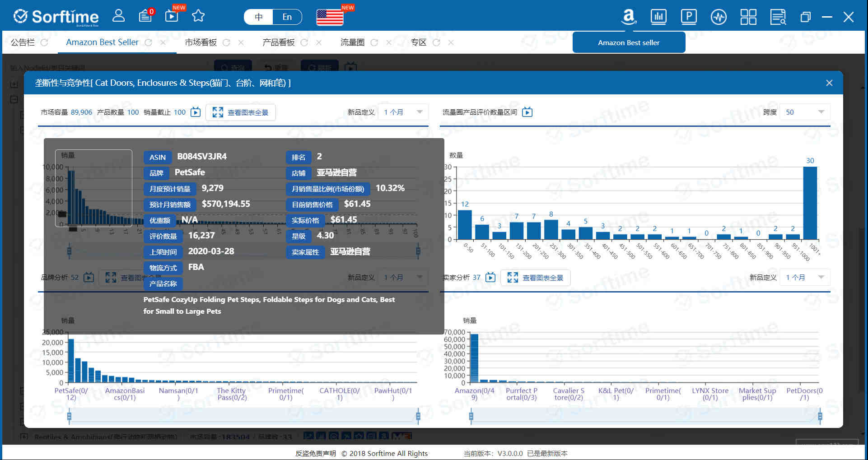The image size is (868, 460).
Task: Switch to the 产品看板 tab
Action: [x=279, y=42]
